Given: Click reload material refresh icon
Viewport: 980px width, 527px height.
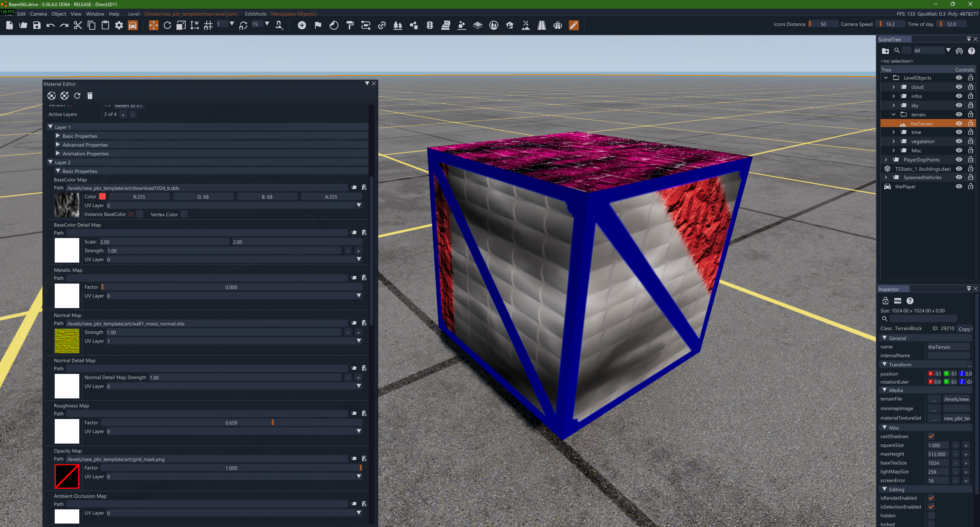Looking at the screenshot, I should click(x=77, y=96).
